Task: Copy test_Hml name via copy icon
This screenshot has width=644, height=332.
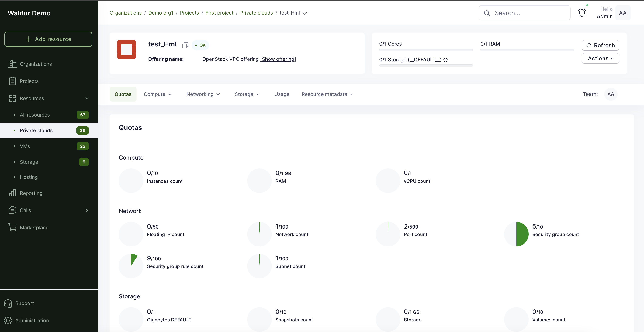Action: click(x=185, y=45)
